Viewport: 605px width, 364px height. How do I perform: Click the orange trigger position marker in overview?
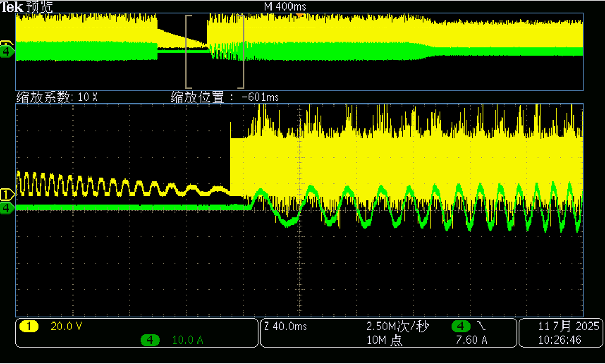pyautogui.click(x=299, y=16)
